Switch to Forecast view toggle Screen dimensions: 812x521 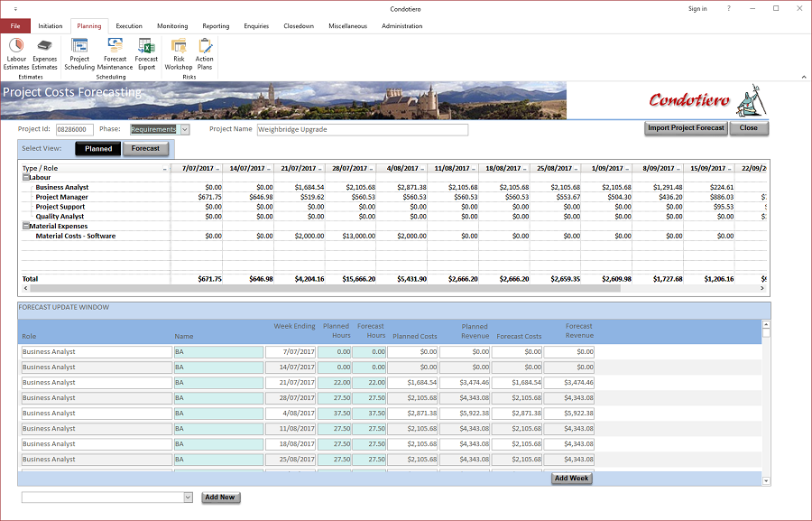point(145,149)
